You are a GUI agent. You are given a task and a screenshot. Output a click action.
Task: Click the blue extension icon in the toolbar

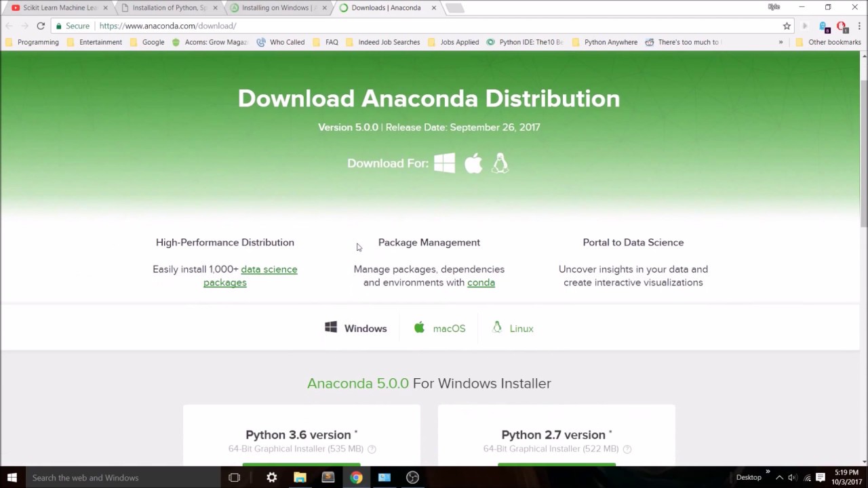[825, 26]
